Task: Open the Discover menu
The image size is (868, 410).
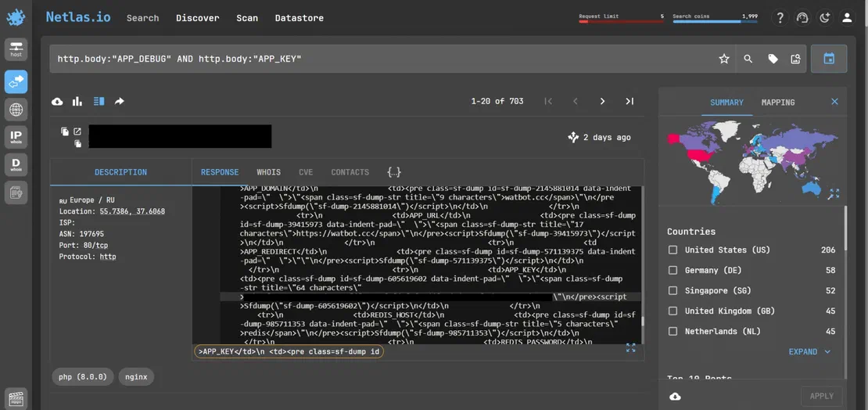Action: 198,18
